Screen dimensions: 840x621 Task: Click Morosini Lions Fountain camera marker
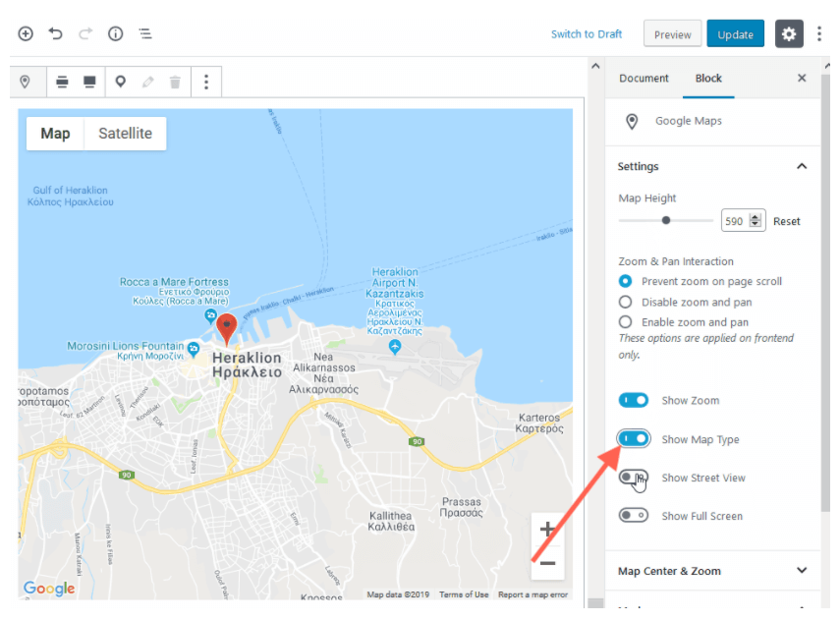point(193,349)
